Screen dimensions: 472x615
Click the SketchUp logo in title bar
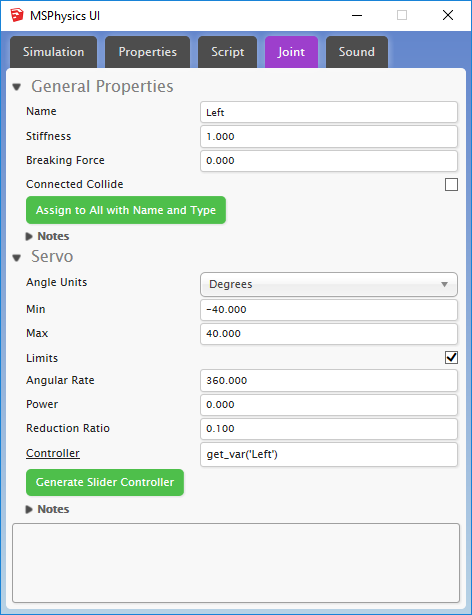(x=17, y=15)
